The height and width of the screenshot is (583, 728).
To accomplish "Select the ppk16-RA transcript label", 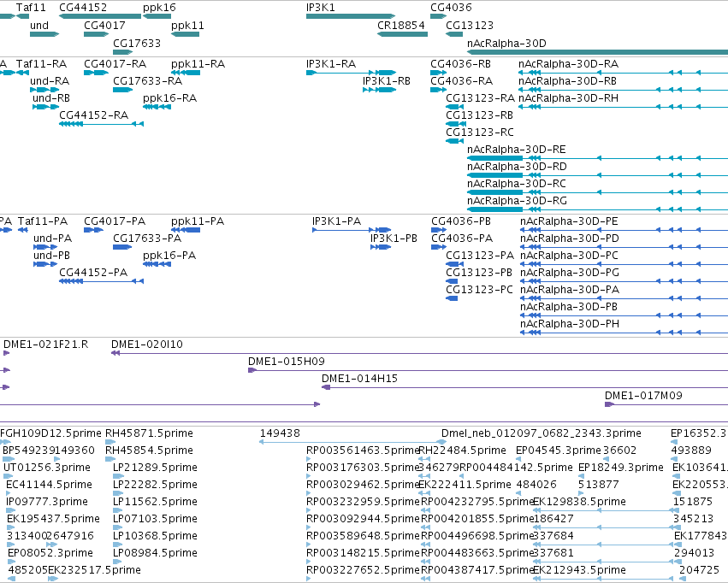I will tap(170, 99).
